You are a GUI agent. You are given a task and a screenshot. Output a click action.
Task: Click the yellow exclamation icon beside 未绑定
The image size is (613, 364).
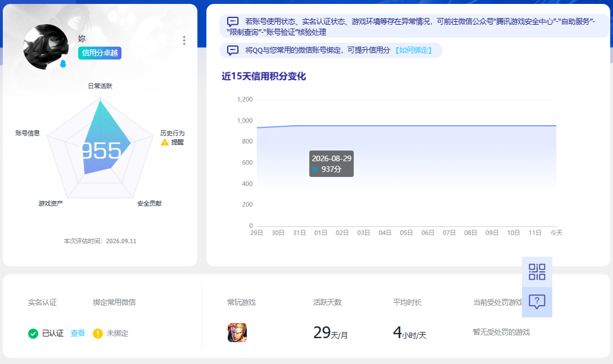(x=98, y=334)
